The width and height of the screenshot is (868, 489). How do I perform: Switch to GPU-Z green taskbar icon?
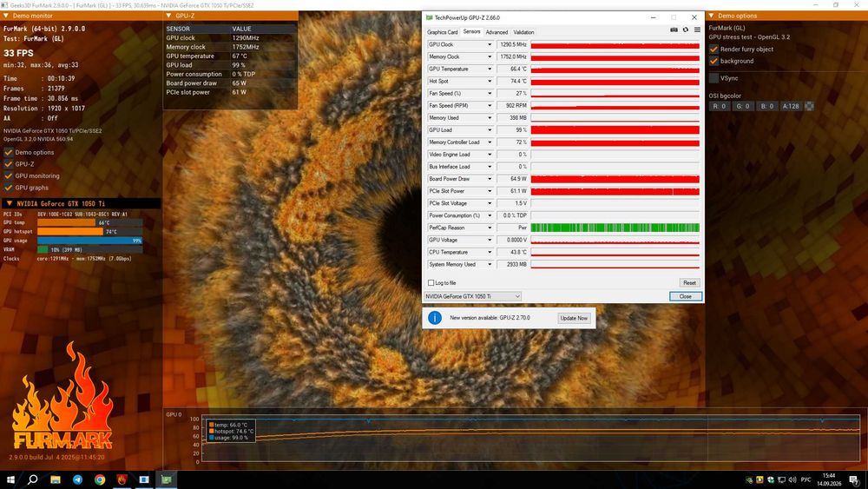166,479
